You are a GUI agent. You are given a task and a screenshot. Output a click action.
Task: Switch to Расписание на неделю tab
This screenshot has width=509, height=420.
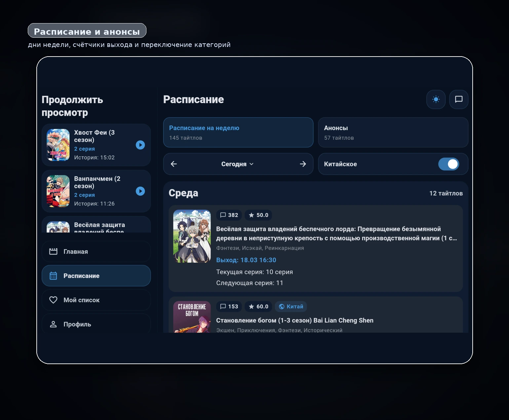[x=238, y=132]
